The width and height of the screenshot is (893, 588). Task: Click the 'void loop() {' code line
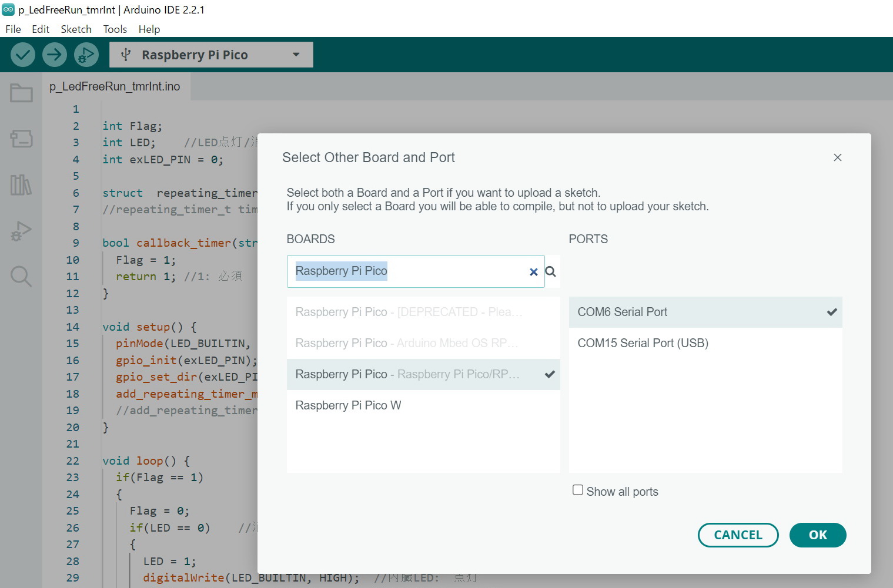pos(146,461)
